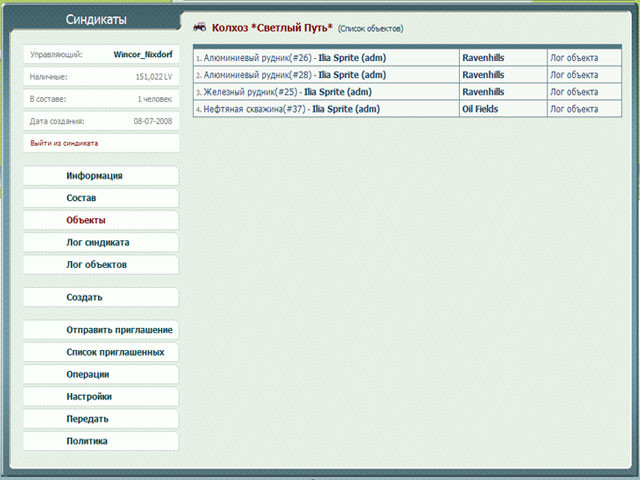Click Ilia Sprite (adm) in rudnik #28 row

click(352, 75)
